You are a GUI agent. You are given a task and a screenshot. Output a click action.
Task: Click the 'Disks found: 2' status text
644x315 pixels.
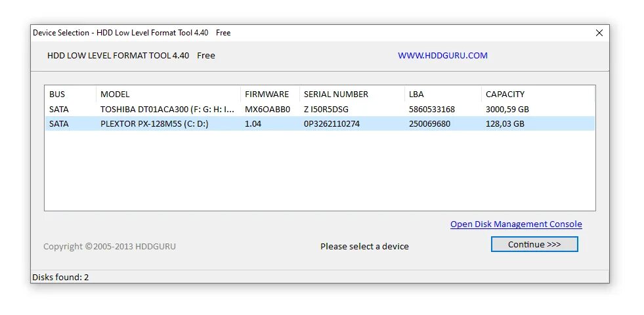pos(60,277)
